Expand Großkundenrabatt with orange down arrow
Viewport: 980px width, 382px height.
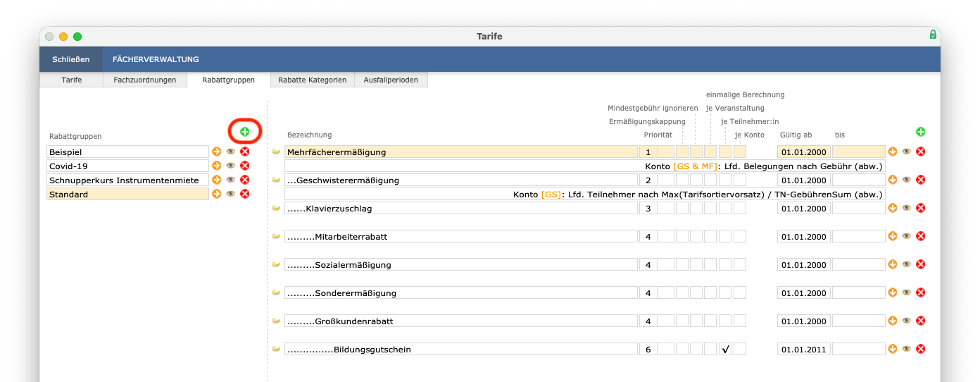893,321
